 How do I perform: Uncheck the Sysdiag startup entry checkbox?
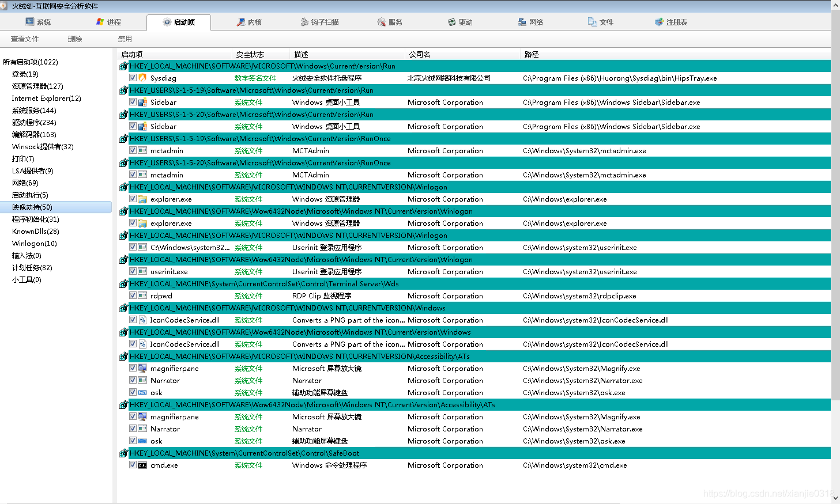133,78
